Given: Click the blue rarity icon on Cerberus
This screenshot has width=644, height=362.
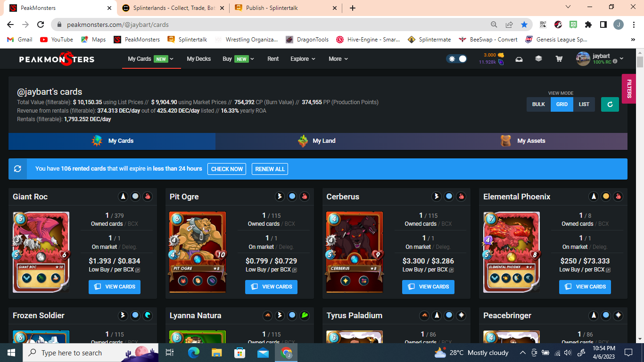Looking at the screenshot, I should [449, 197].
